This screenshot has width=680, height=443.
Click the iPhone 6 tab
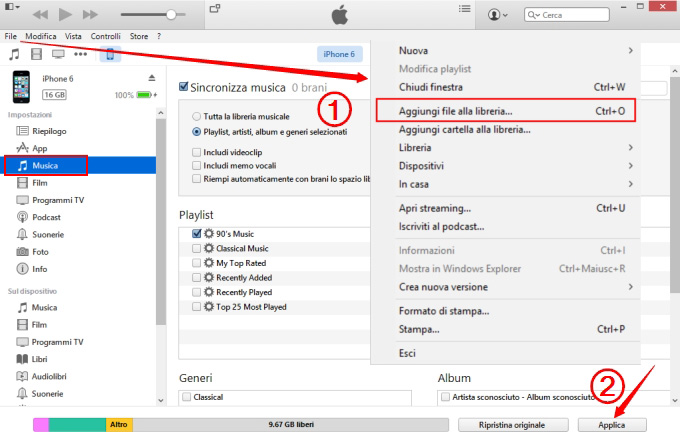pyautogui.click(x=339, y=54)
